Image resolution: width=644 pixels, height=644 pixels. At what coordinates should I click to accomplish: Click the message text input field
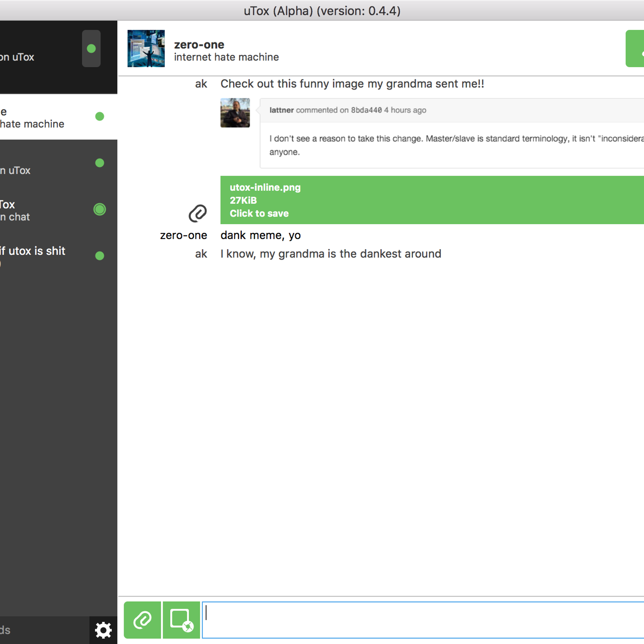(423, 620)
